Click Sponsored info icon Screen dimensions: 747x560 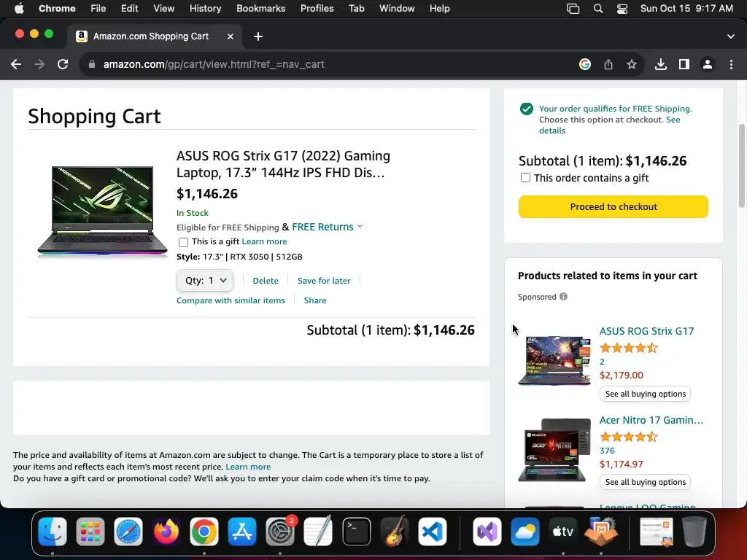(x=564, y=297)
